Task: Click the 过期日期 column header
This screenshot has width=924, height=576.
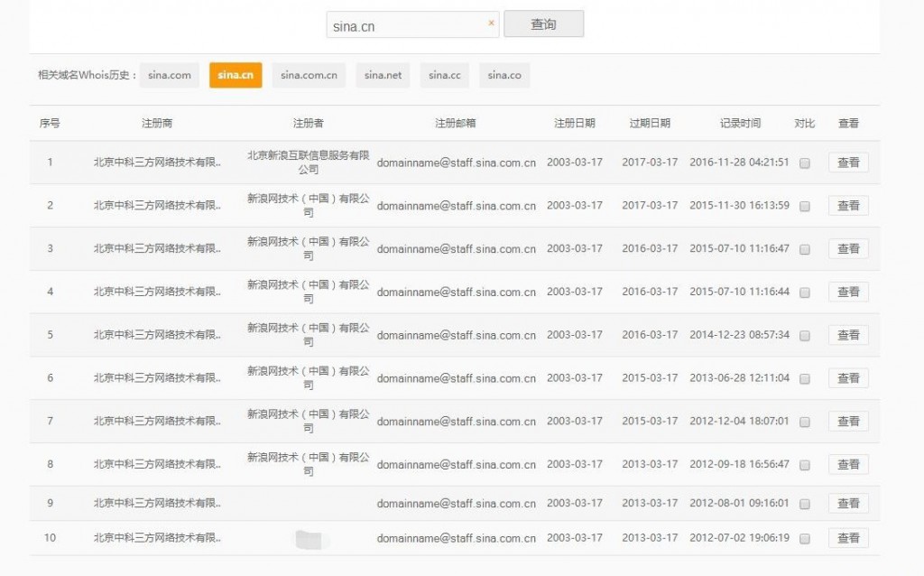Action: [x=650, y=123]
